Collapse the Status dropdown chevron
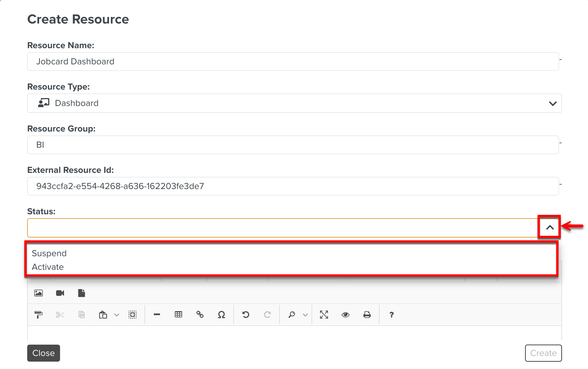Image resolution: width=588 pixels, height=369 pixels. pos(550,227)
